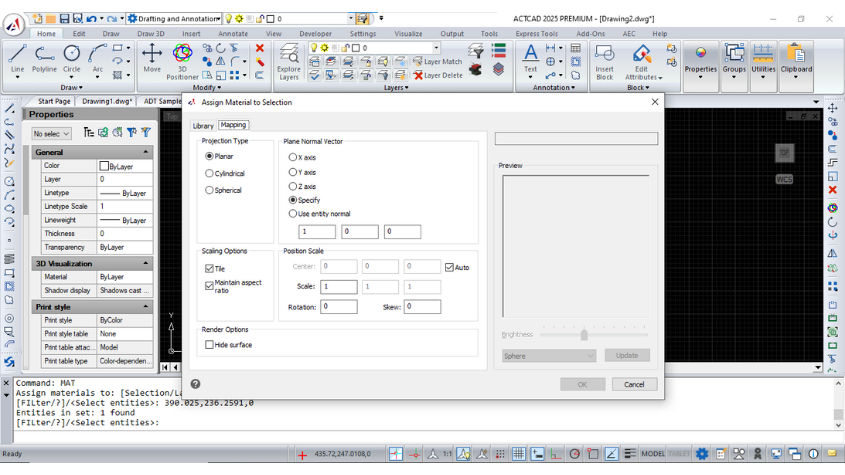Select the Line drawing tool
845x475 pixels.
(x=17, y=58)
